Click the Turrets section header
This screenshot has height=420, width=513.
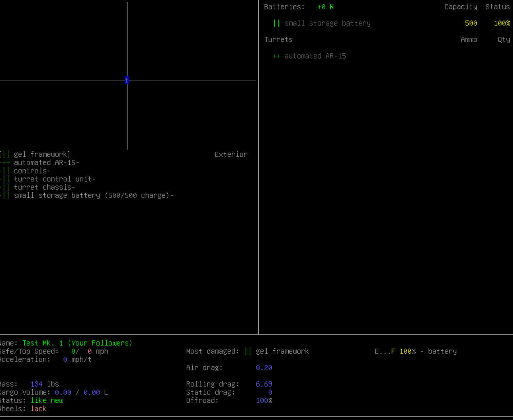pyautogui.click(x=278, y=40)
